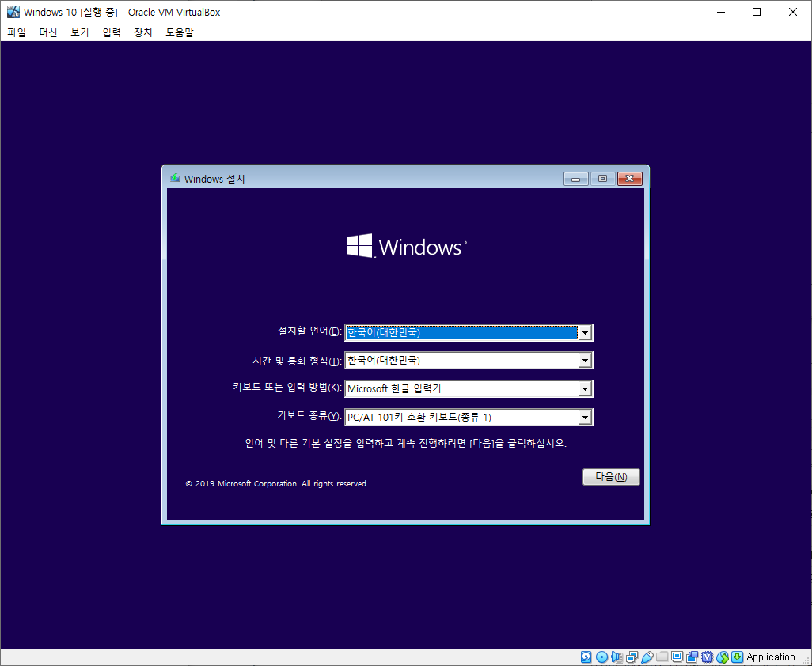Image resolution: width=812 pixels, height=666 pixels.
Task: Click the 언어 및 다른 기본 설정 instruction text
Action: 405,444
